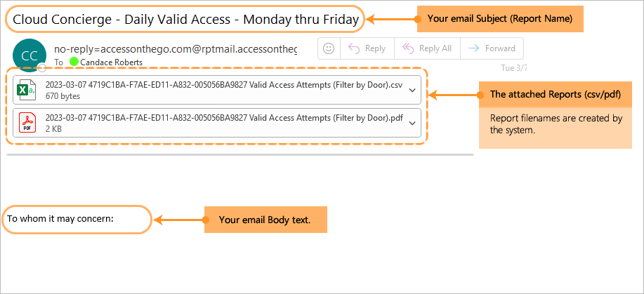The width and height of the screenshot is (644, 294).
Task: Select the Valid Access Attempts csv filename
Action: click(224, 85)
